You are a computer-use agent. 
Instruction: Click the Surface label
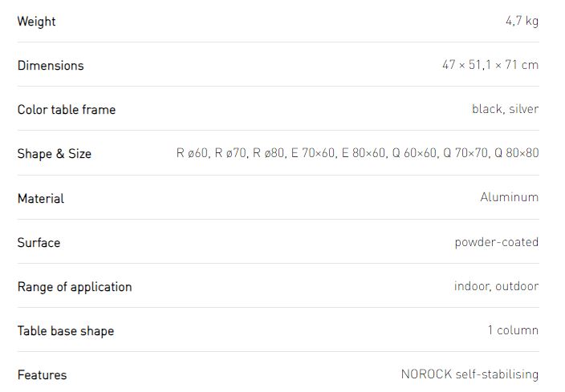[x=39, y=243]
